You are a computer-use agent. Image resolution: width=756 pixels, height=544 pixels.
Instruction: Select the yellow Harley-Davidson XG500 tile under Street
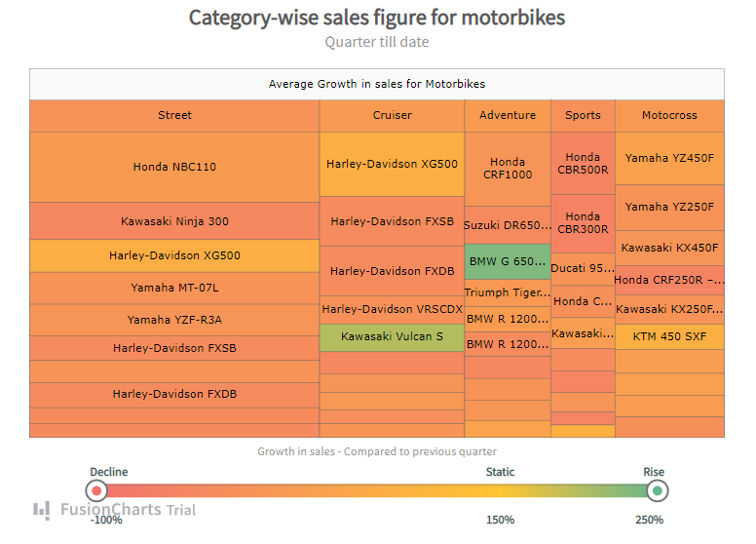click(x=174, y=255)
